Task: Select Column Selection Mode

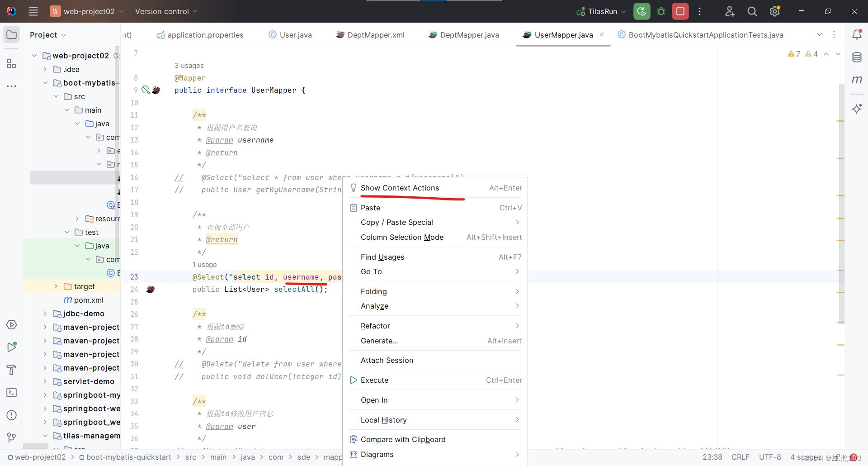Action: click(x=435, y=237)
